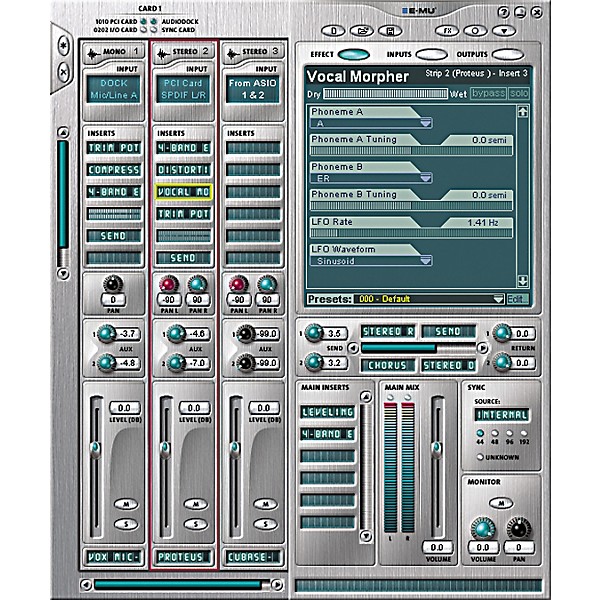Click the pan knob on Mono strip 1

[x=113, y=284]
